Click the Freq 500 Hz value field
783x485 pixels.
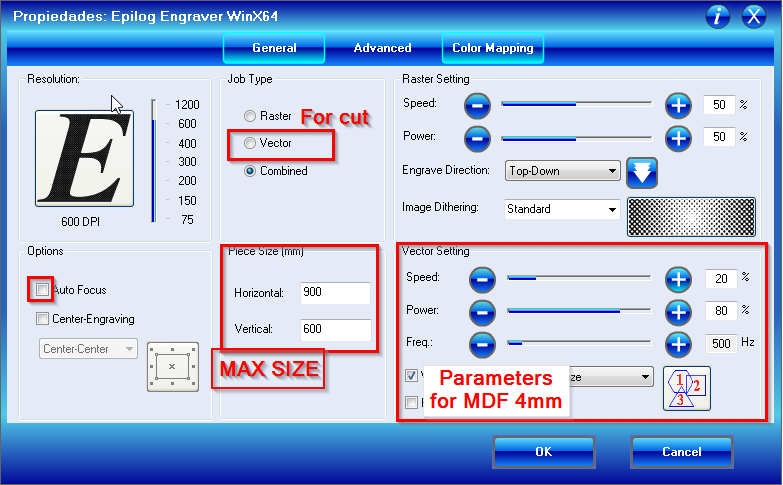721,344
